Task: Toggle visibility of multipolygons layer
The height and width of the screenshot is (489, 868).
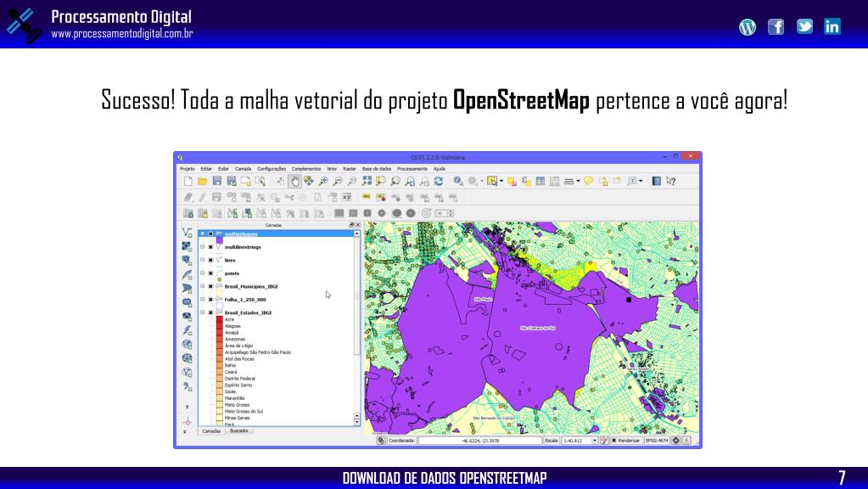Action: (x=210, y=233)
